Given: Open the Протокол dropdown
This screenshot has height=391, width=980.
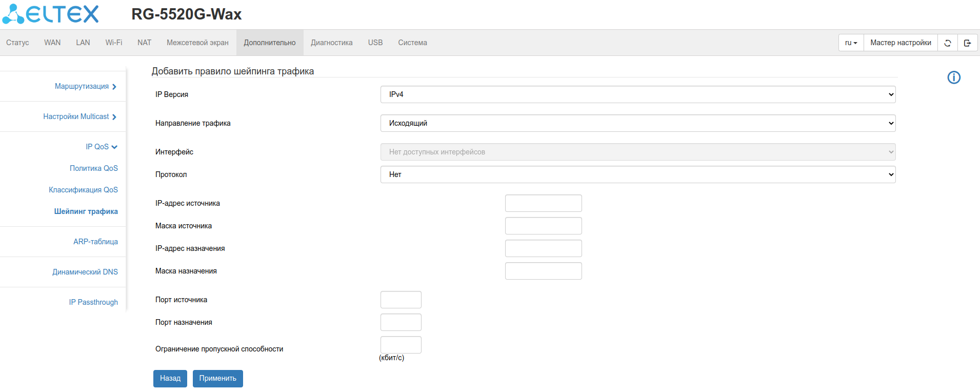Looking at the screenshot, I should [637, 174].
